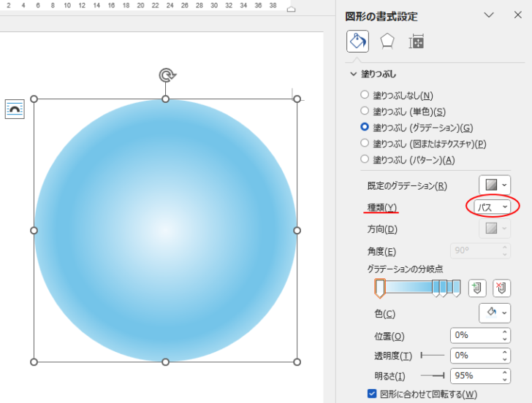
Task: Open 既定のグラデーション preset dropdown
Action: click(x=495, y=185)
